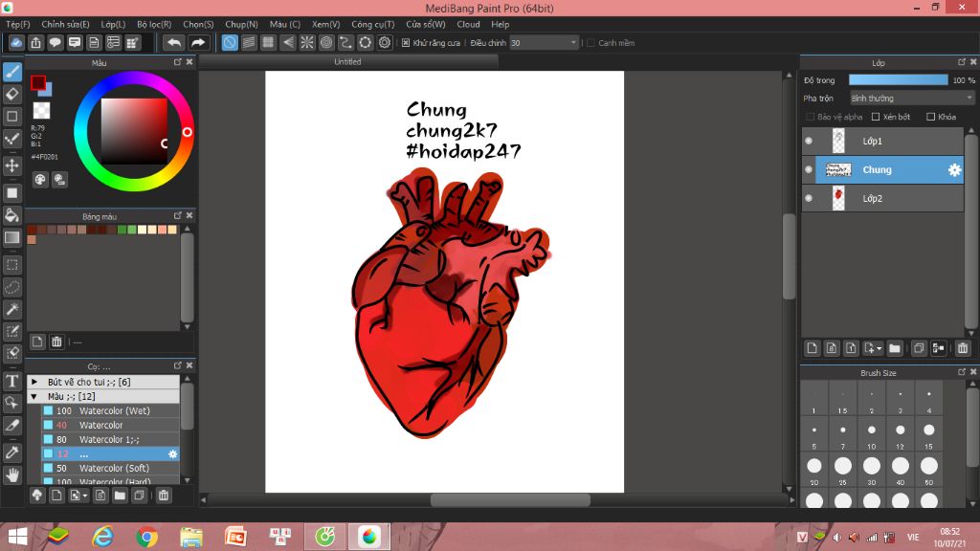The width and height of the screenshot is (980, 551).
Task: Select the Eyedropper tool
Action: 11,452
